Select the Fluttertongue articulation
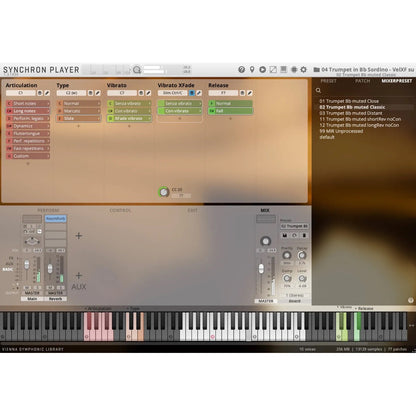 pyautogui.click(x=28, y=133)
